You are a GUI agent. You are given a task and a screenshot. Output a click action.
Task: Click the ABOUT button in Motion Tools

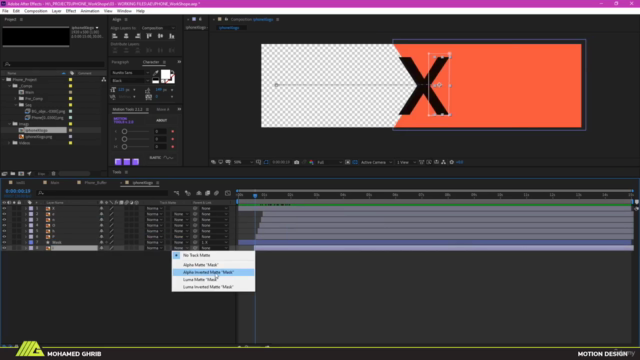pyautogui.click(x=161, y=120)
